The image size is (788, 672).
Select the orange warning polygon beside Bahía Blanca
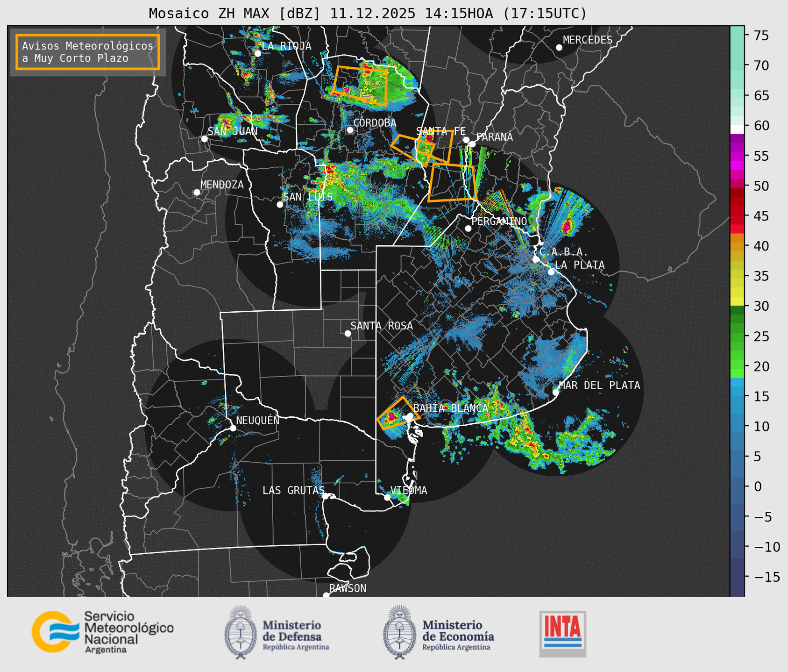[x=398, y=414]
